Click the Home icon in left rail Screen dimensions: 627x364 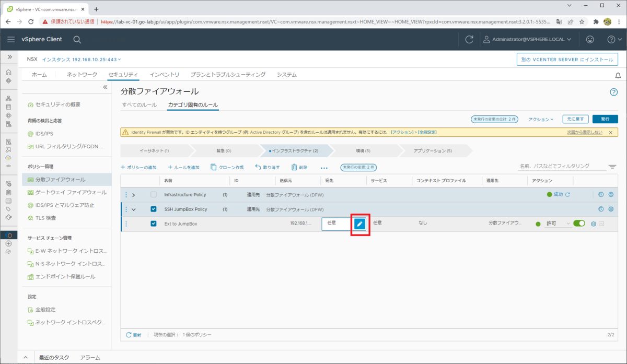tap(8, 73)
